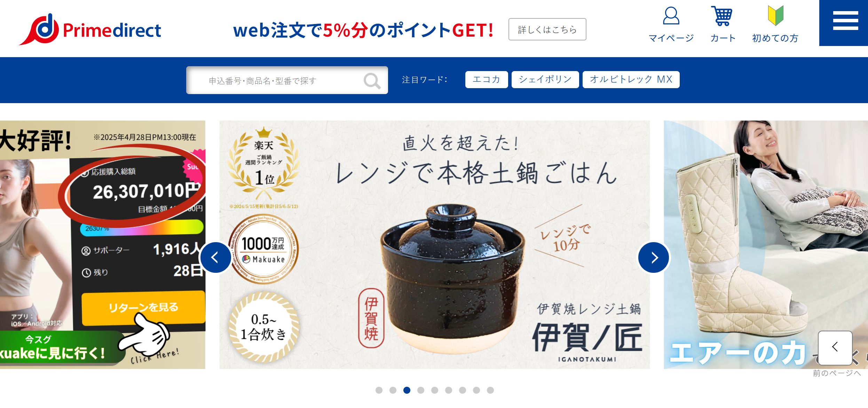Show the previous carousel slide
This screenshot has width=868, height=408.
tap(215, 257)
